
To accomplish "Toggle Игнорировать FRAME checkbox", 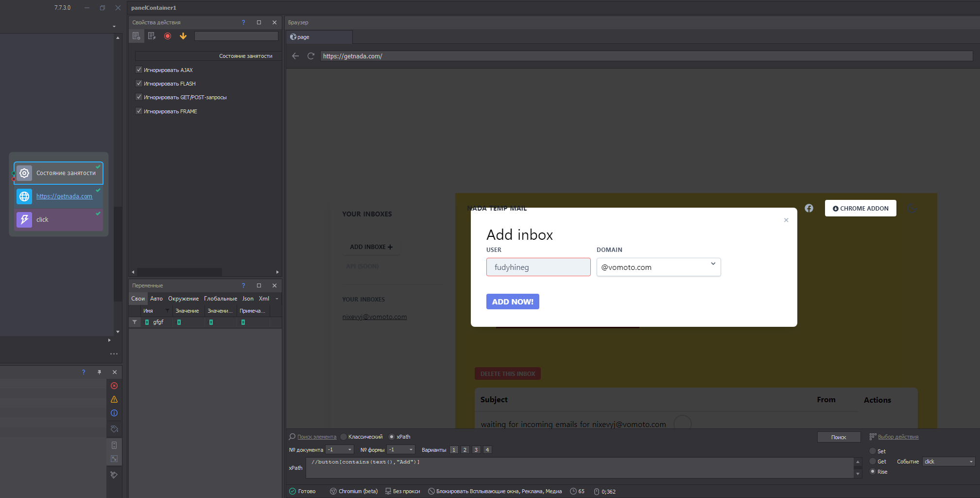I will pos(139,111).
